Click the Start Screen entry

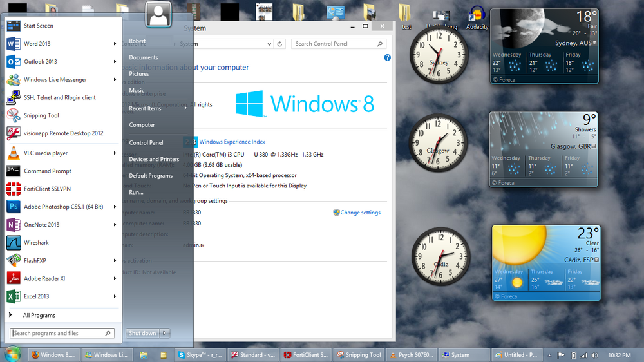pos(62,26)
